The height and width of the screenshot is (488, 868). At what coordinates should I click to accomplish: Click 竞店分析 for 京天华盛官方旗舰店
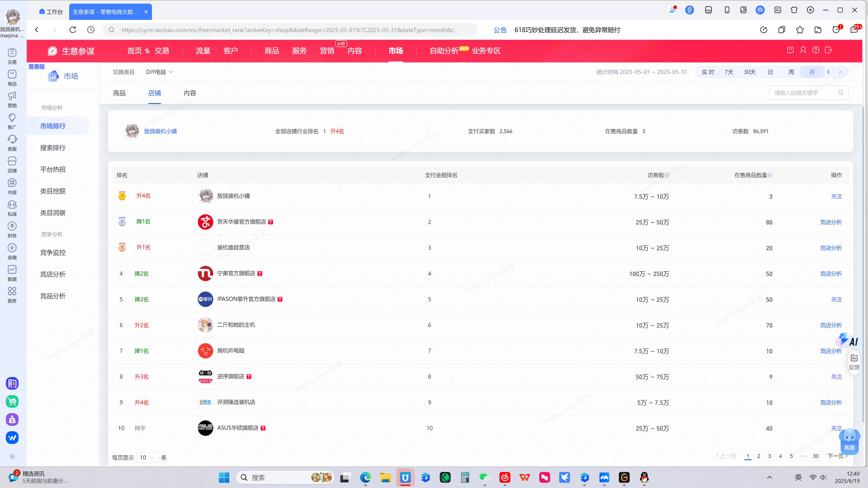[831, 222]
